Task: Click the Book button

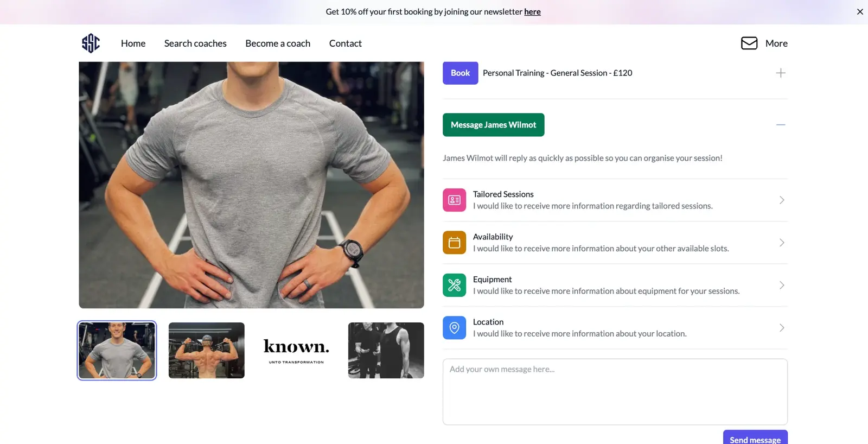Action: (460, 73)
